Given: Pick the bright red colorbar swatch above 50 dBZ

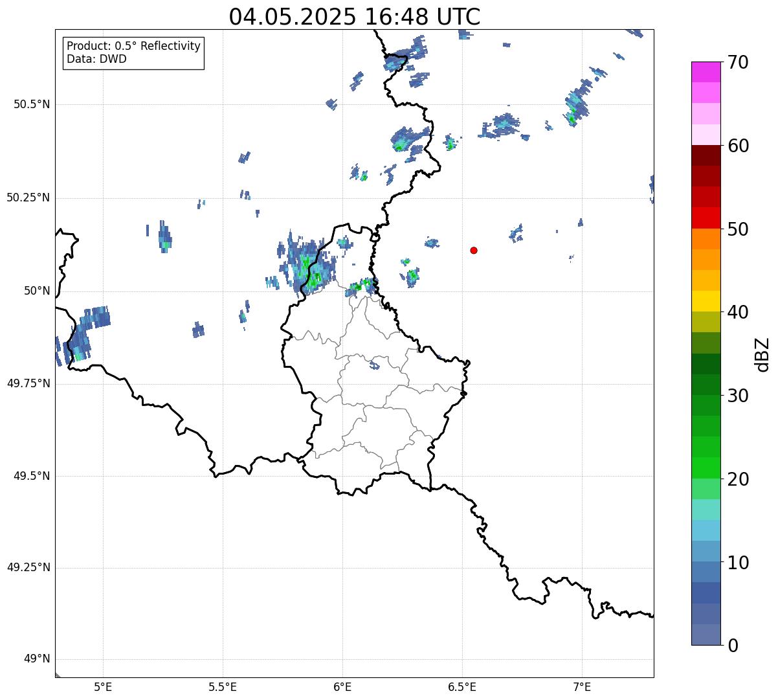Looking at the screenshot, I should coord(706,218).
